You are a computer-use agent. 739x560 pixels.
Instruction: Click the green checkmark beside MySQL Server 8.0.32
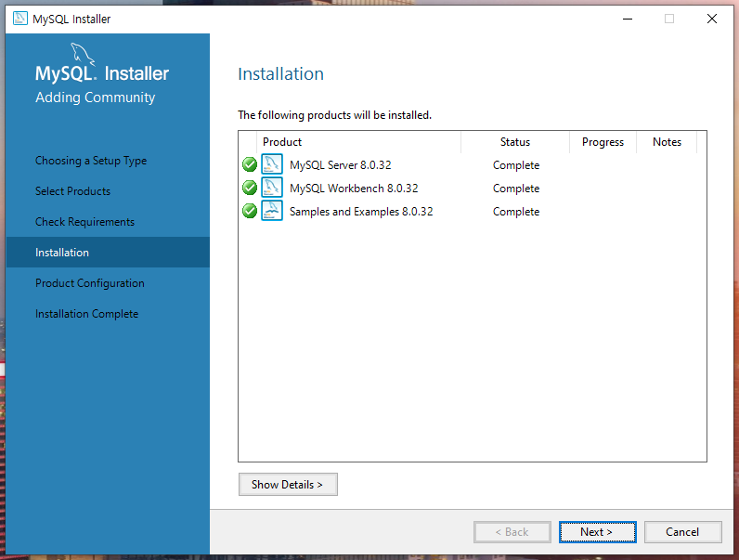[x=250, y=164]
